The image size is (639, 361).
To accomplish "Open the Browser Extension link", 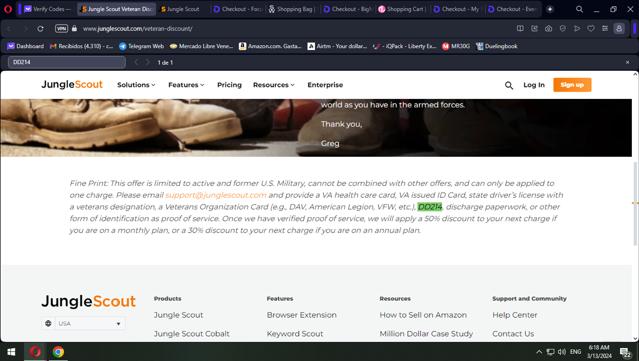I will pyautogui.click(x=302, y=315).
